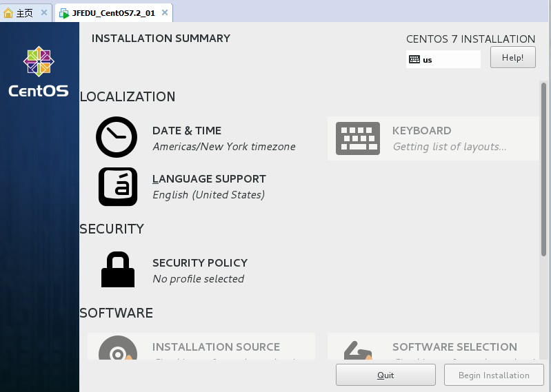Click the home icon on 主页 tab

coord(8,13)
